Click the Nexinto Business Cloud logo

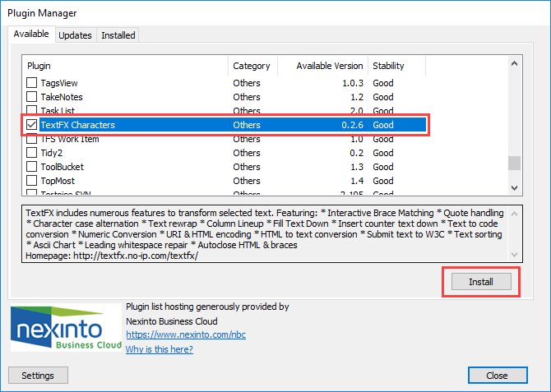point(66,327)
